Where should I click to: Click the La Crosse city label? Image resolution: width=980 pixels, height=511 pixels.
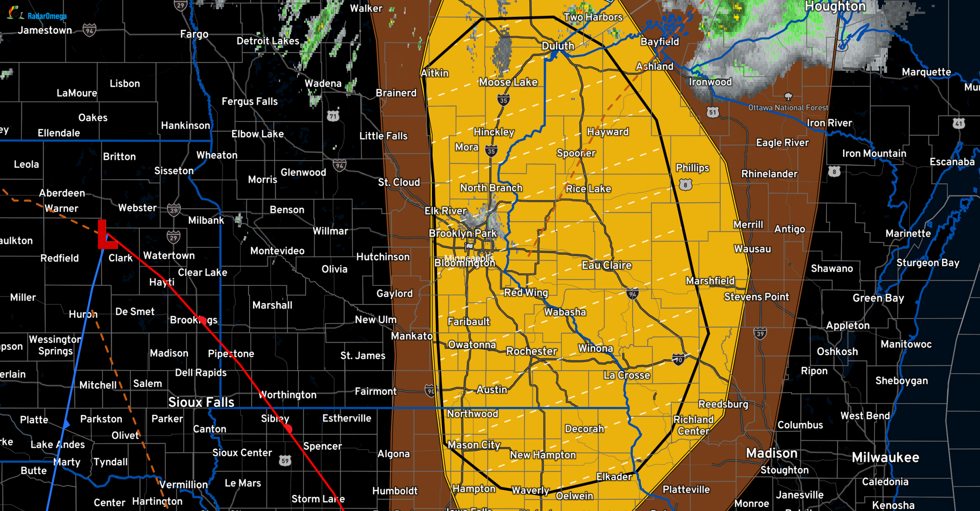[627, 375]
